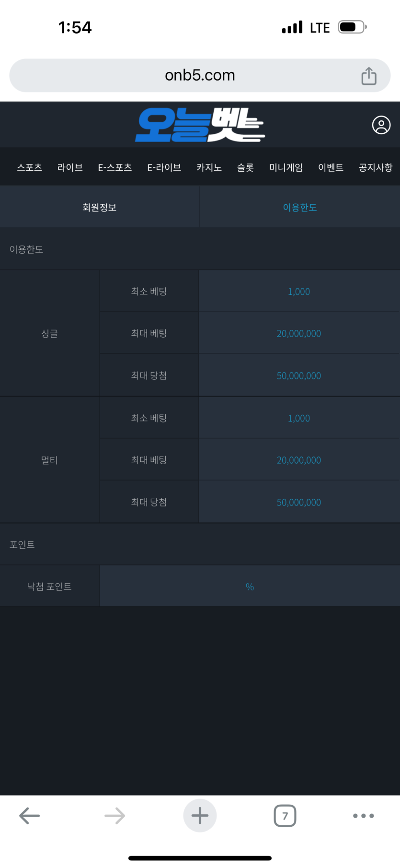400x868 pixels.
Task: Open a new tab with plus button
Action: [x=200, y=816]
